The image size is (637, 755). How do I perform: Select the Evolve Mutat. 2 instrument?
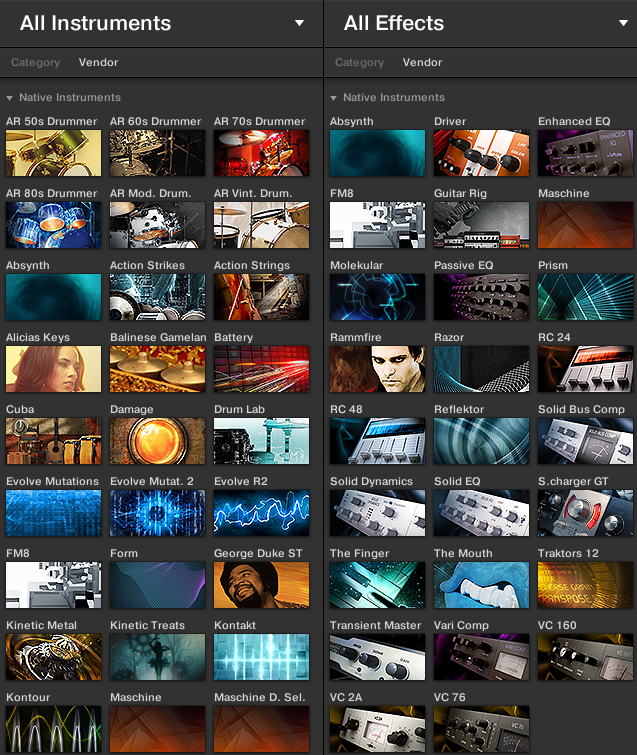pos(157,513)
